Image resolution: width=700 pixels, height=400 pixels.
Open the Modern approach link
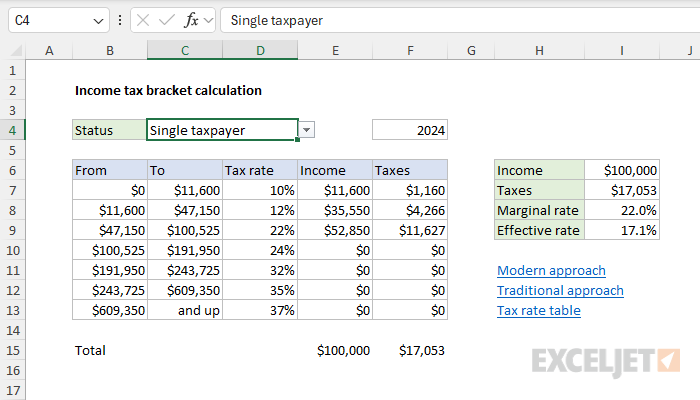[551, 270]
